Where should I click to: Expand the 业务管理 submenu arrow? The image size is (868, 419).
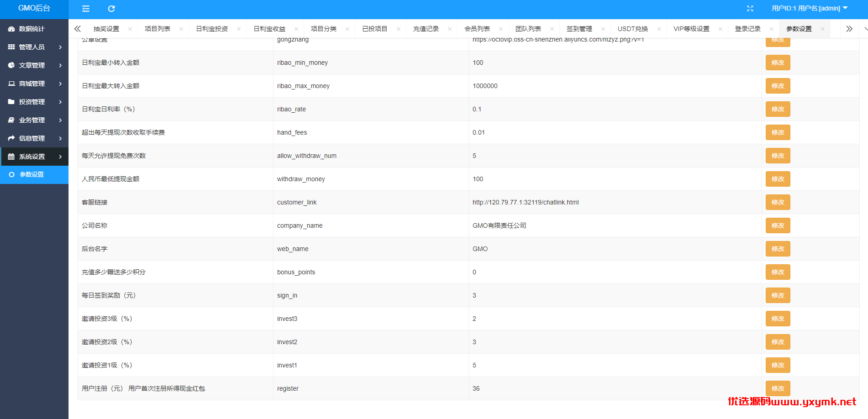coord(60,120)
